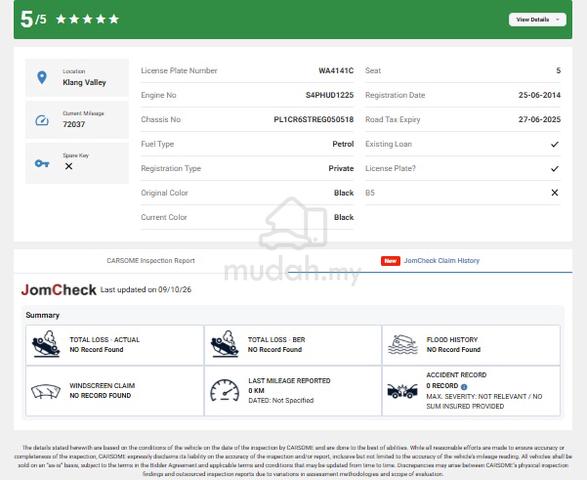
Task: Expand the View Details dropdown
Action: coord(537,19)
